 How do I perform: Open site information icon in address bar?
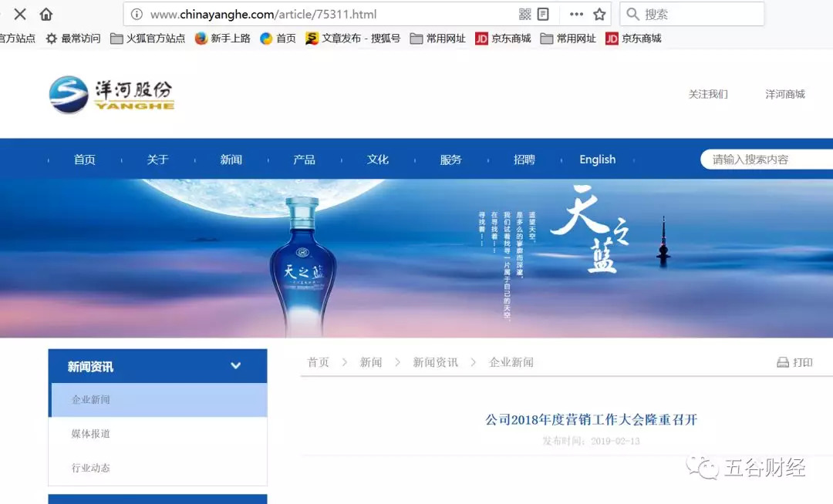pos(137,15)
